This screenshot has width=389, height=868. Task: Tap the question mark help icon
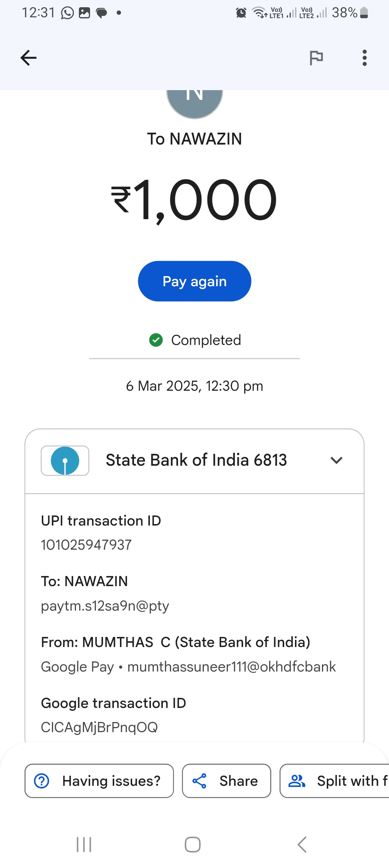pyautogui.click(x=42, y=781)
